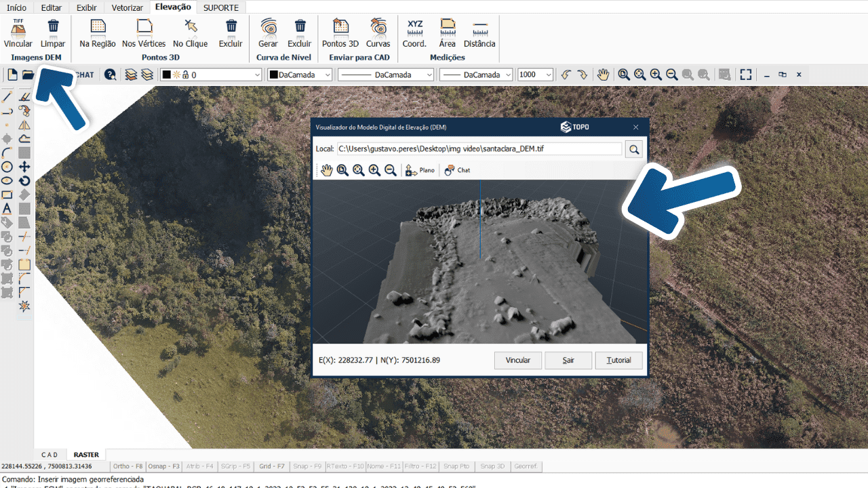Viewport: 868px width, 488px height.
Task: Open the layer 0 dropdown
Action: pos(210,75)
